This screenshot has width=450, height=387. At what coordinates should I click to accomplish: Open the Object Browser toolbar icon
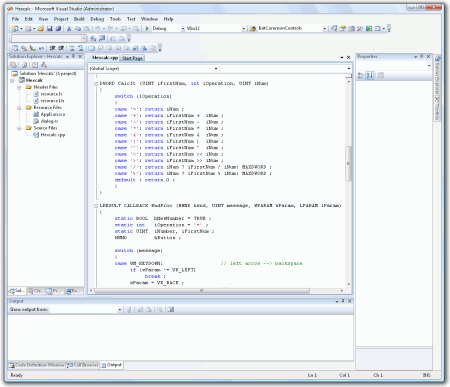click(351, 29)
